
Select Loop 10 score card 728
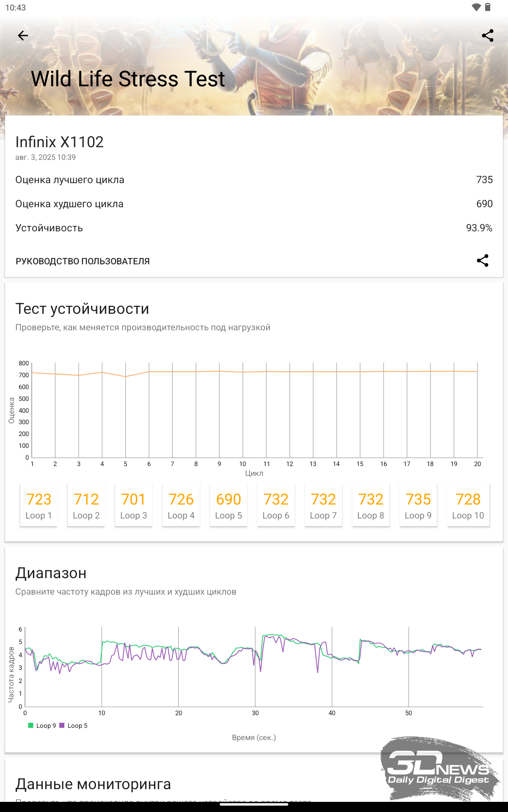468,505
